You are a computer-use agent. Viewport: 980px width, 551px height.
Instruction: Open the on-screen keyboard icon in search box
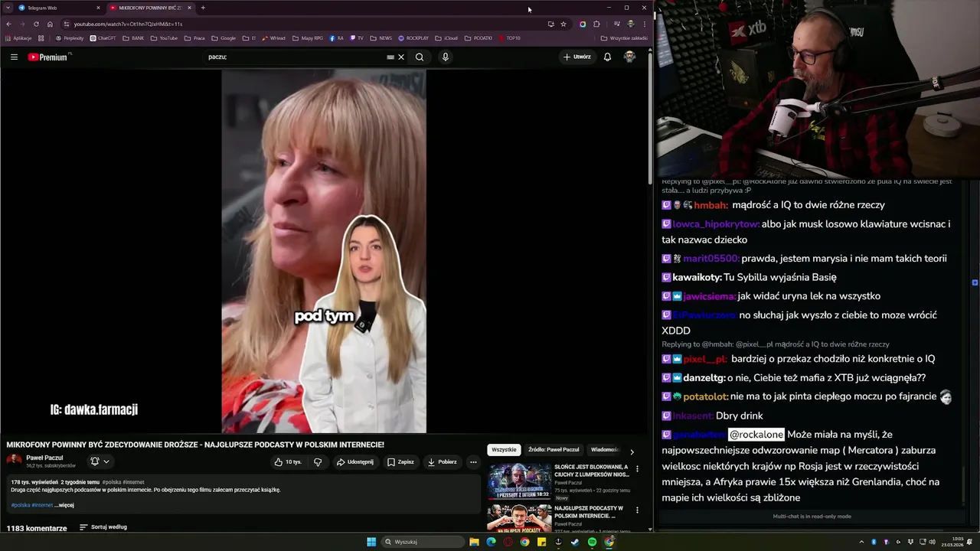390,57
